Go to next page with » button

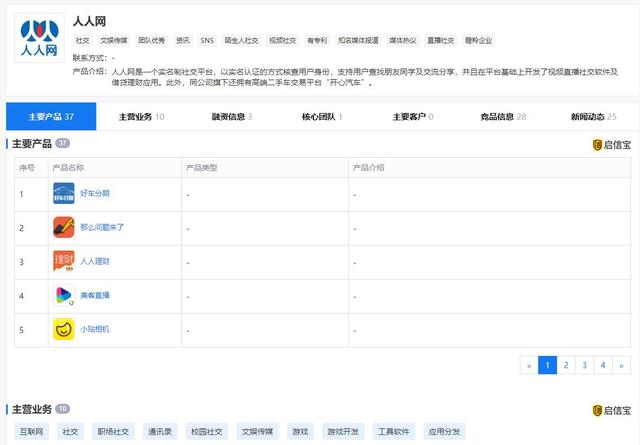click(622, 365)
